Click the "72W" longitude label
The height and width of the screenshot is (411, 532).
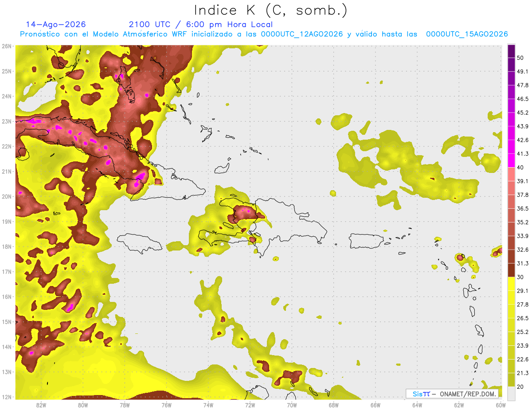(250, 405)
